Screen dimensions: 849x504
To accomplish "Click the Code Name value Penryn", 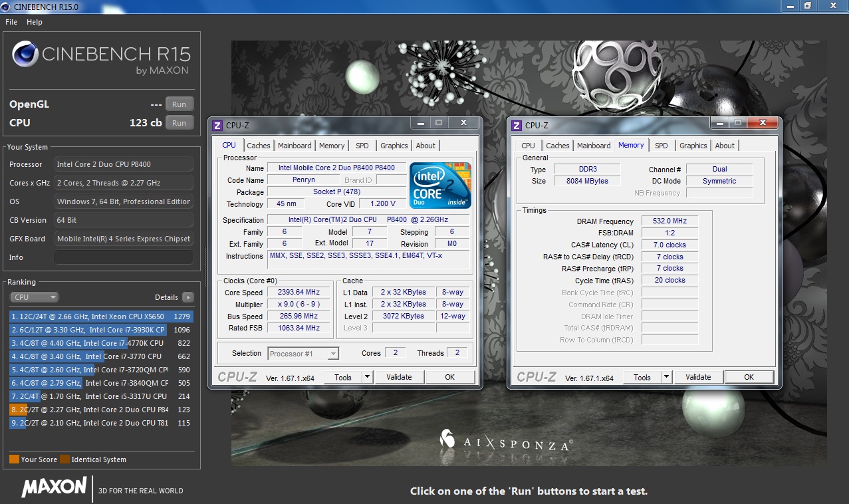I will 303,180.
